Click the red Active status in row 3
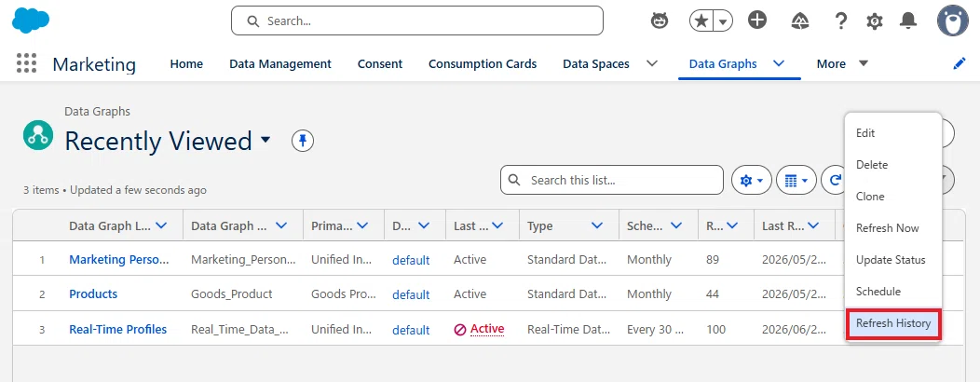Image resolution: width=980 pixels, height=382 pixels. pyautogui.click(x=487, y=329)
